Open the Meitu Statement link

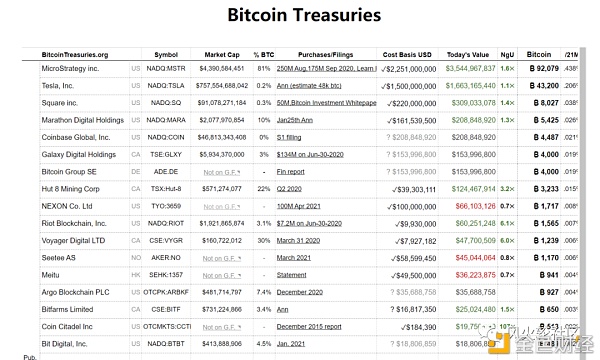[x=292, y=275]
